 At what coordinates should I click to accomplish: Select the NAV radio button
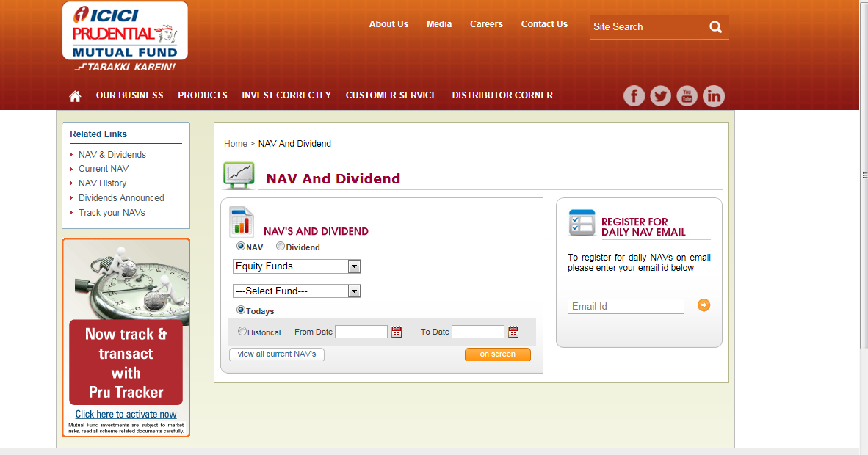pyautogui.click(x=240, y=247)
